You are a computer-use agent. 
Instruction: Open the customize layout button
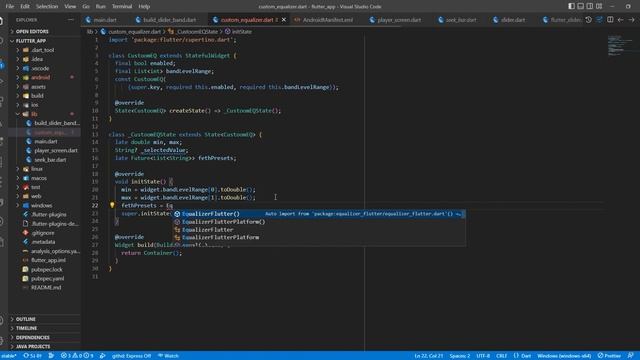(x=599, y=6)
